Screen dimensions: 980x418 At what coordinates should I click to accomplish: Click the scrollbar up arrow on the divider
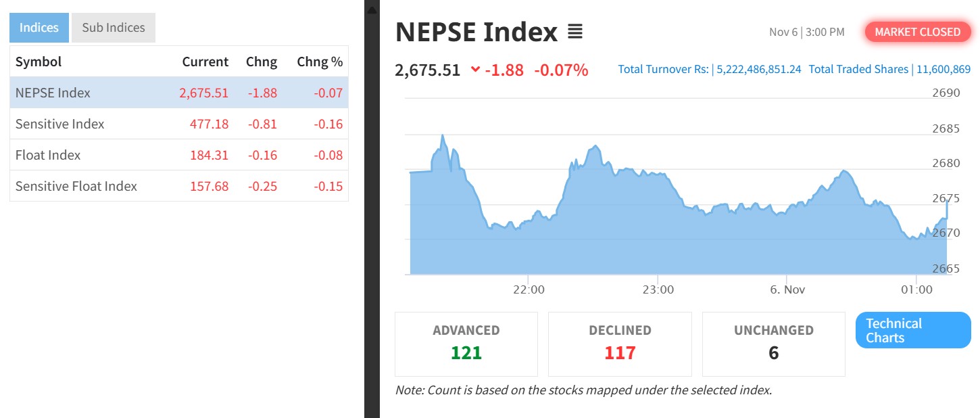pos(372,8)
